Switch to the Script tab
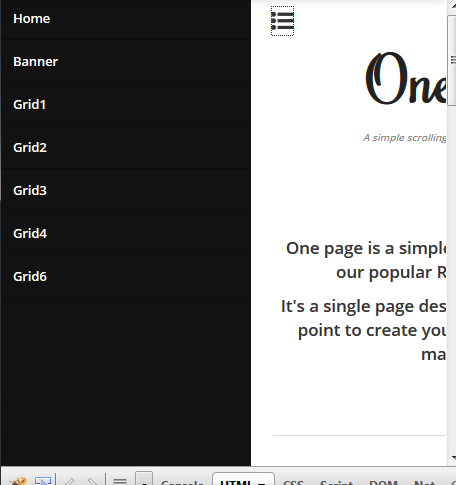 [x=336, y=482]
